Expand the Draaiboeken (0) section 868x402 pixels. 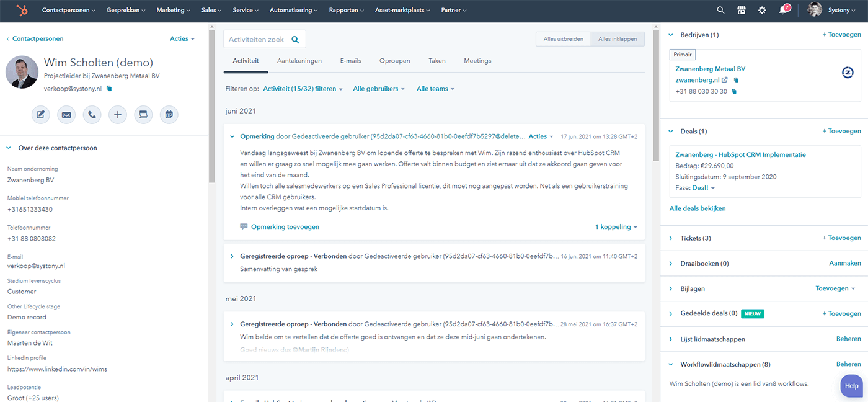(x=671, y=264)
